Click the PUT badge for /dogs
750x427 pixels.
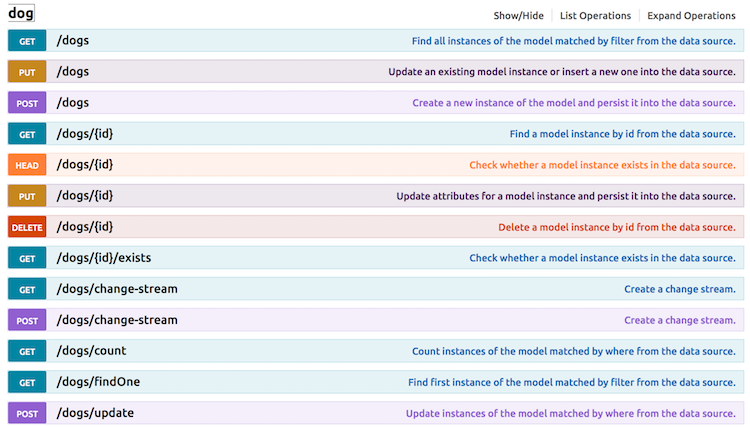[x=27, y=72]
